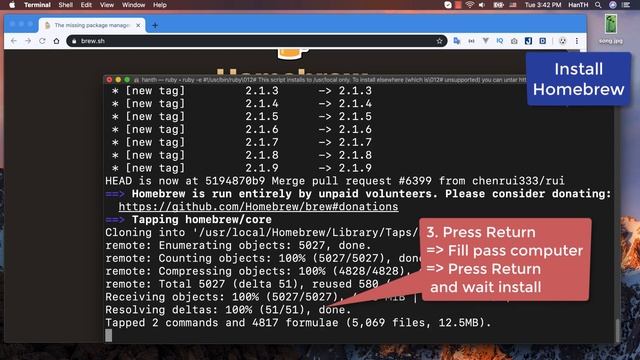Click the new tag 2.1.4 row
The image size is (640, 360).
click(x=242, y=103)
